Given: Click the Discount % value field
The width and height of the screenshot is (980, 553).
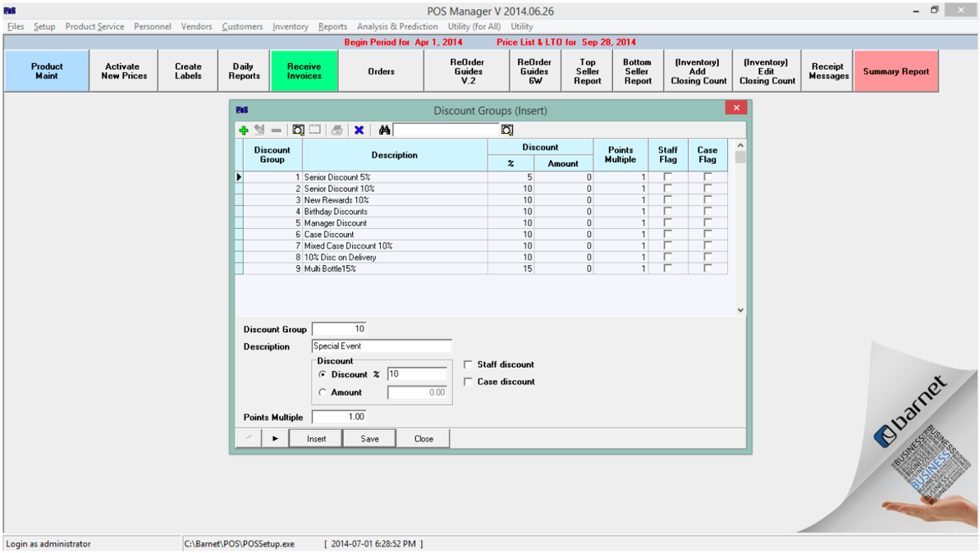Looking at the screenshot, I should (417, 374).
